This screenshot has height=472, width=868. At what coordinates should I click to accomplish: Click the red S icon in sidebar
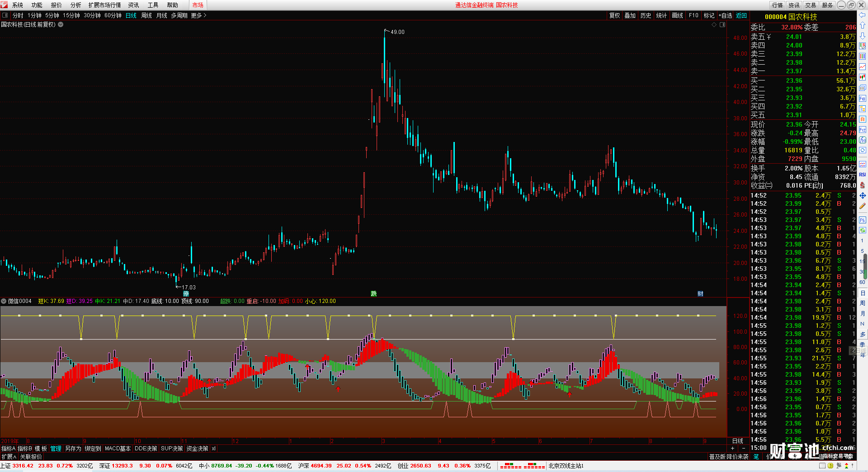[863, 185]
